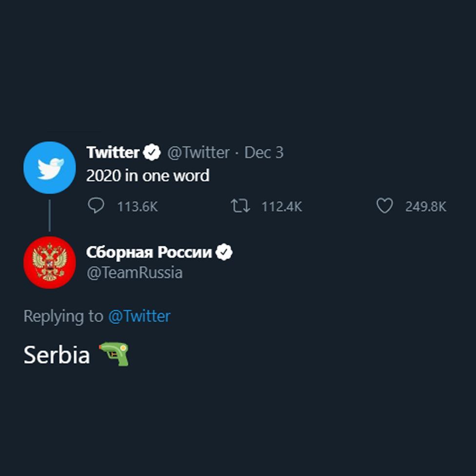Click the "Replying to" label text

click(x=63, y=317)
